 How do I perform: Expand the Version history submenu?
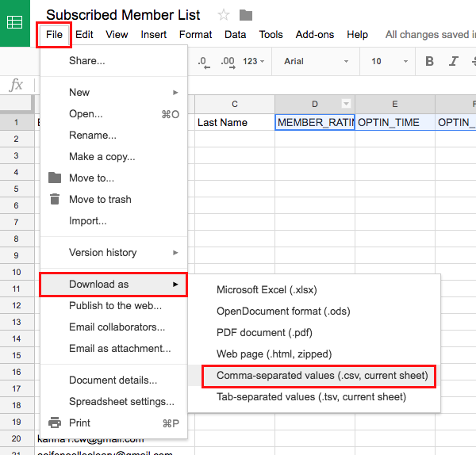(113, 252)
